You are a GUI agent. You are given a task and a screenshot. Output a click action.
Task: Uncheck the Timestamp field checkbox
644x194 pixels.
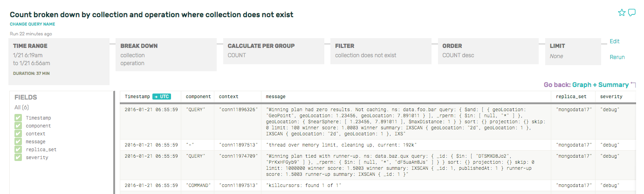[x=18, y=118]
